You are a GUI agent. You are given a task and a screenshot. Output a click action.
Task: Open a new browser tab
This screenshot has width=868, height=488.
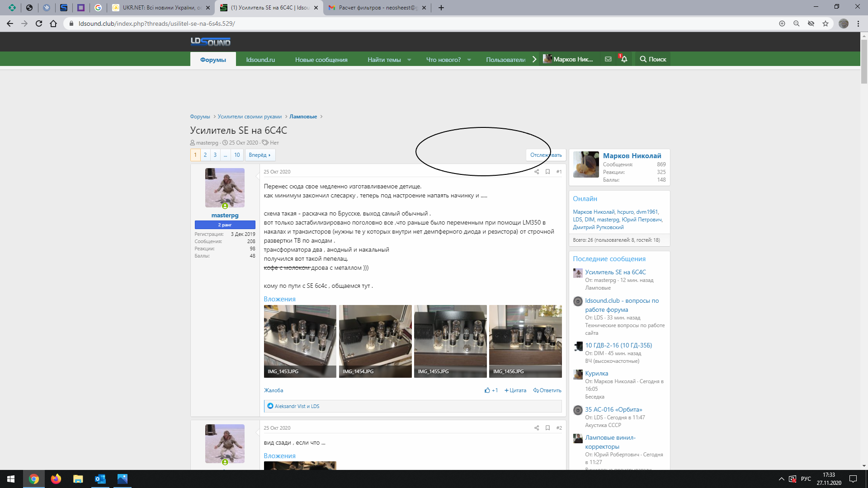point(441,8)
